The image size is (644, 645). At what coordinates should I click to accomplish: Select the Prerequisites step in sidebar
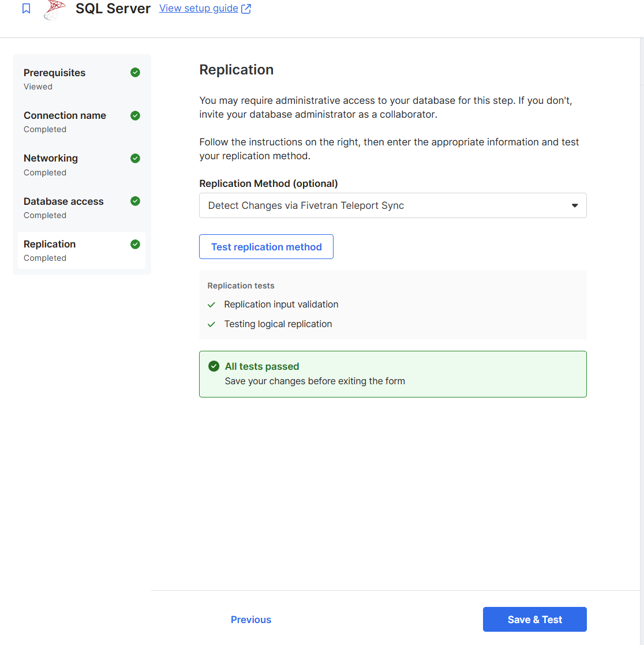tap(81, 79)
